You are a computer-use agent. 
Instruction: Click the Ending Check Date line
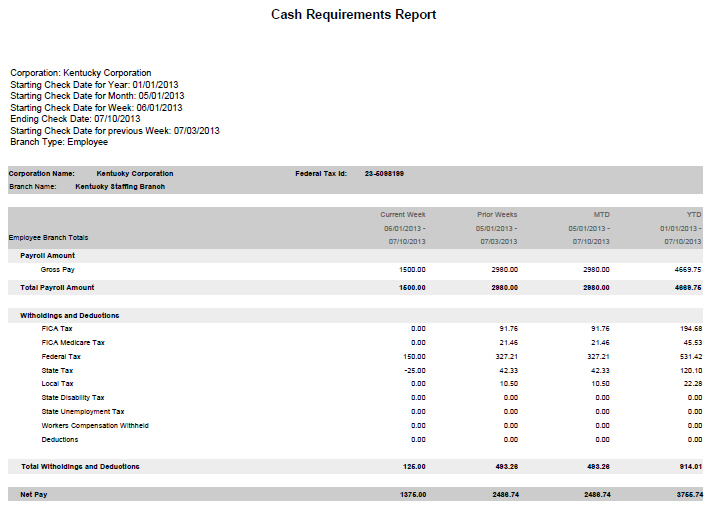75,119
